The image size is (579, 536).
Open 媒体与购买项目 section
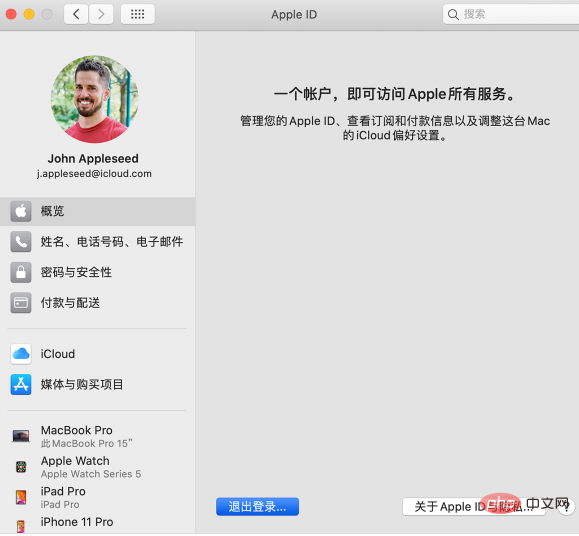(x=97, y=385)
